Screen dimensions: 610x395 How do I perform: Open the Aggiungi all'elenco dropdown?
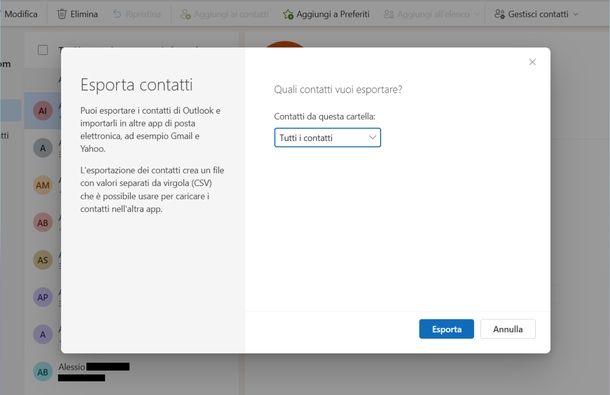pos(431,14)
